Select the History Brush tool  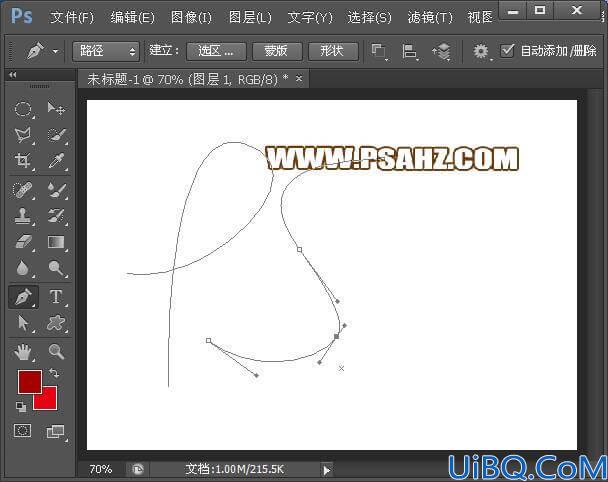(57, 216)
